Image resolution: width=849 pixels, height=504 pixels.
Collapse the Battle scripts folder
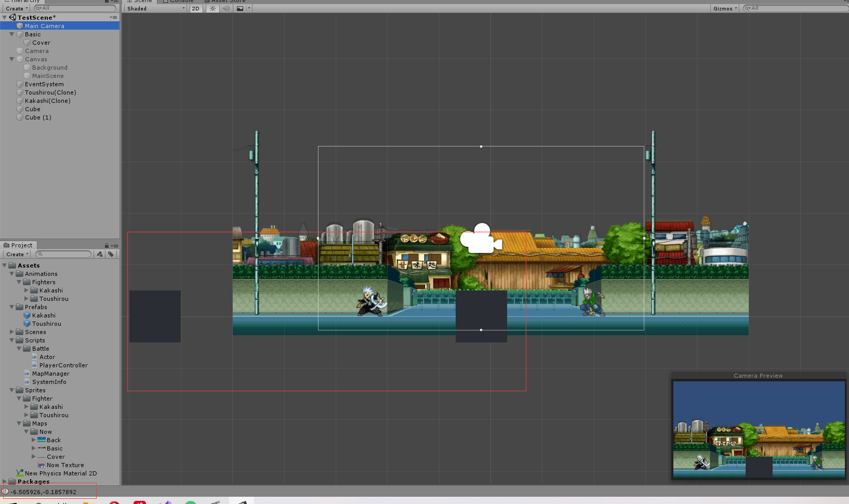coord(19,349)
